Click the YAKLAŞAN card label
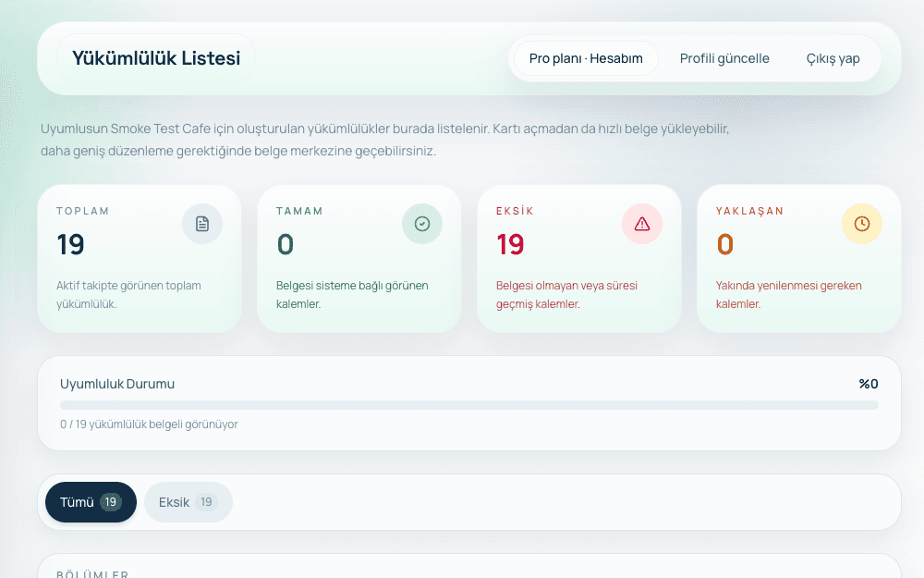 [749, 211]
